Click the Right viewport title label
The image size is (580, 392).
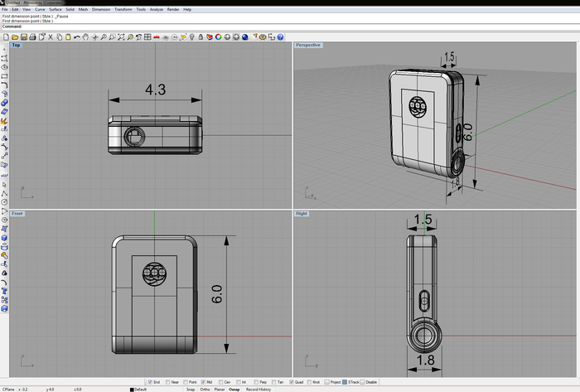click(302, 214)
